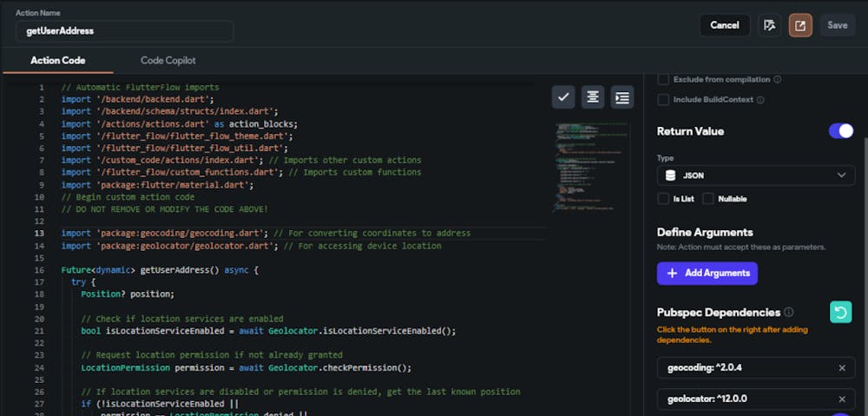The width and height of the screenshot is (868, 416).
Task: Click info icon next to Pubspec Dependencies
Action: (x=788, y=312)
